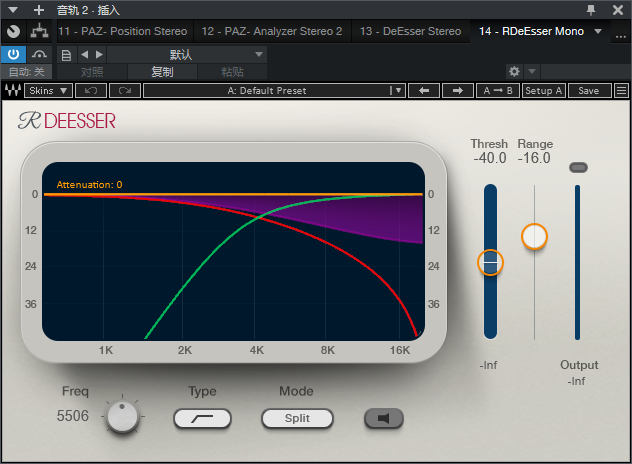Pin the plugin window

(591, 10)
